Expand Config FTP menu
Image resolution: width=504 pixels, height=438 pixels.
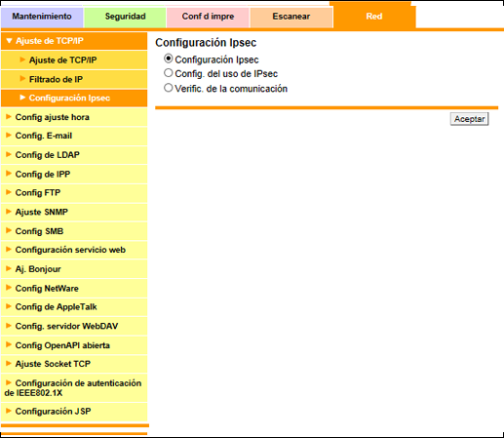click(x=74, y=193)
